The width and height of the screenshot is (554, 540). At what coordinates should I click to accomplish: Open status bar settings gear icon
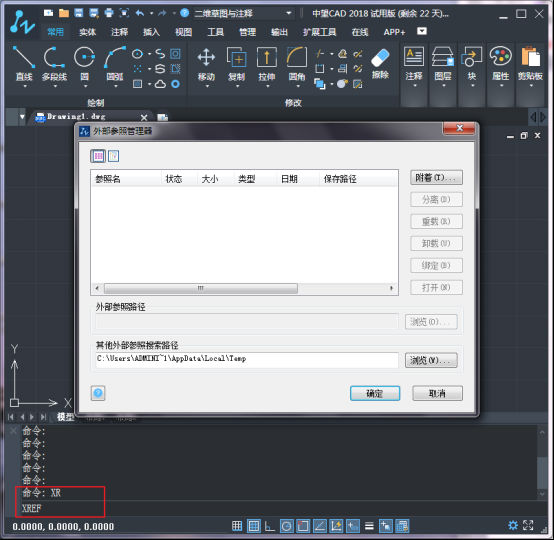[513, 526]
